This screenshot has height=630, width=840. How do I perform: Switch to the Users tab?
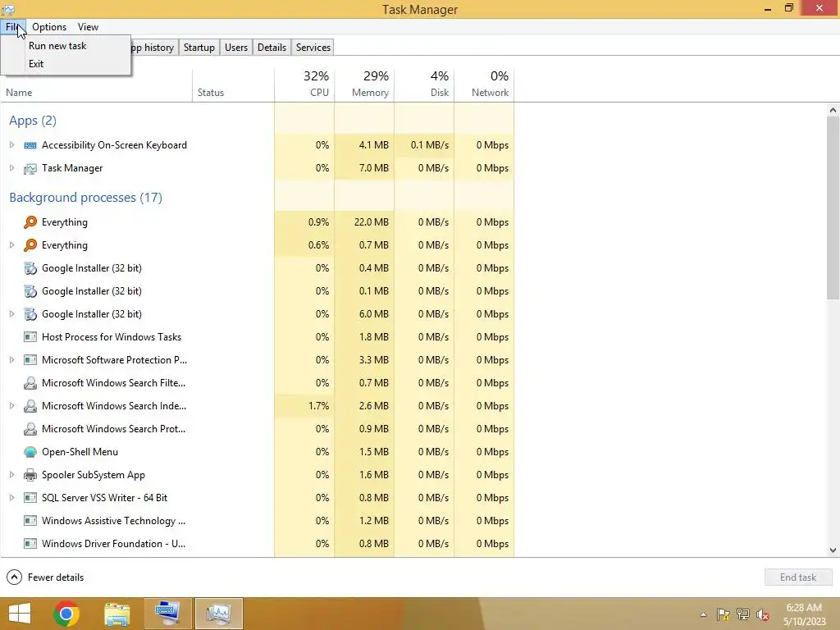pyautogui.click(x=236, y=47)
